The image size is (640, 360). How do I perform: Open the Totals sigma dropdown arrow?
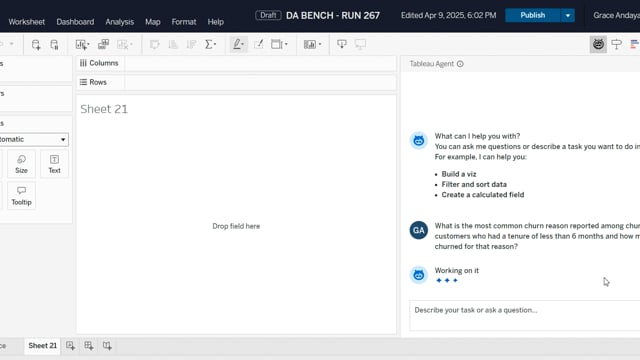pos(215,44)
